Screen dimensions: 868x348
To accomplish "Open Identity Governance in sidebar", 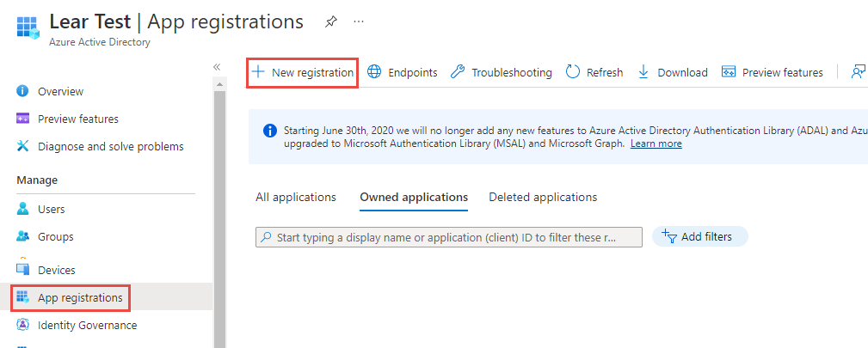I will [x=87, y=326].
